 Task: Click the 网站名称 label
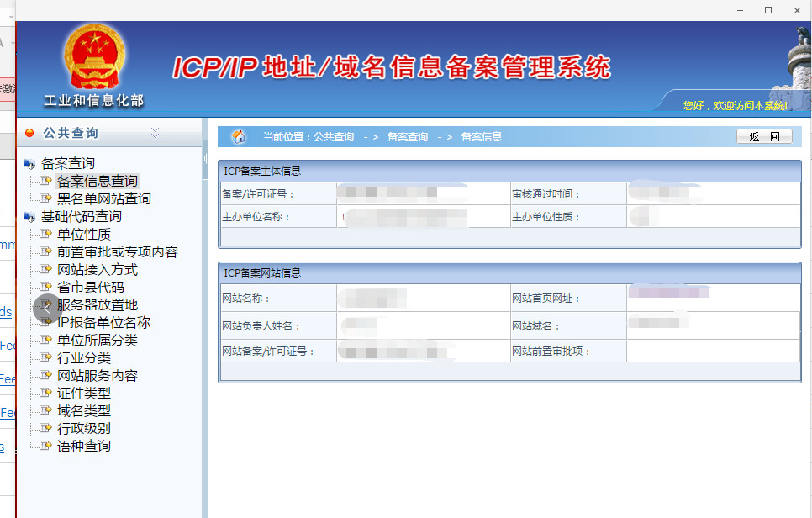[x=245, y=299]
